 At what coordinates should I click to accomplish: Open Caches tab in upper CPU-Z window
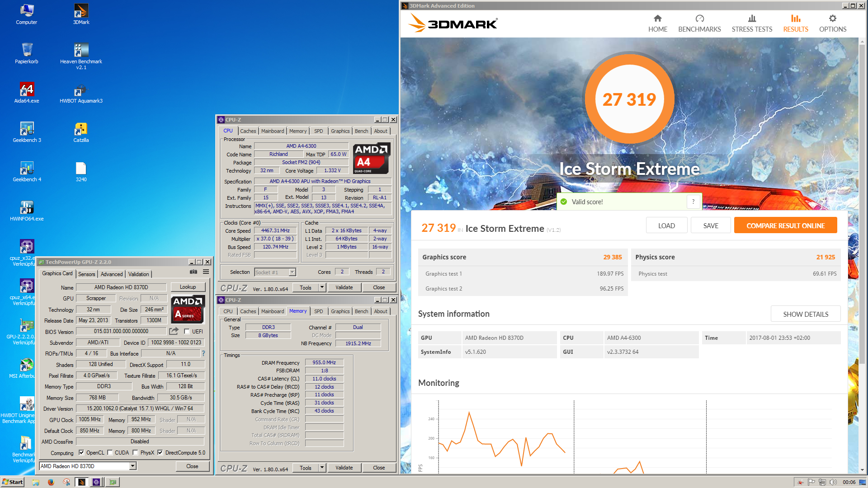pos(248,131)
